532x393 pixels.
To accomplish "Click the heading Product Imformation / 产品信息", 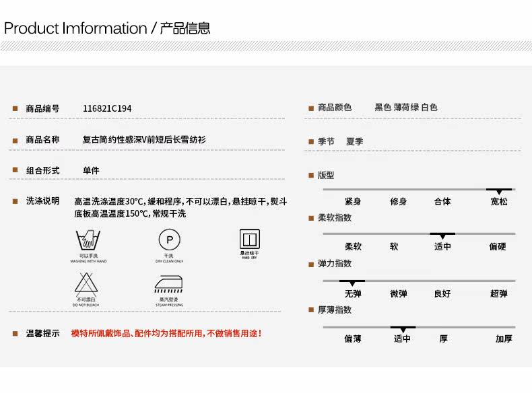I will tap(107, 28).
